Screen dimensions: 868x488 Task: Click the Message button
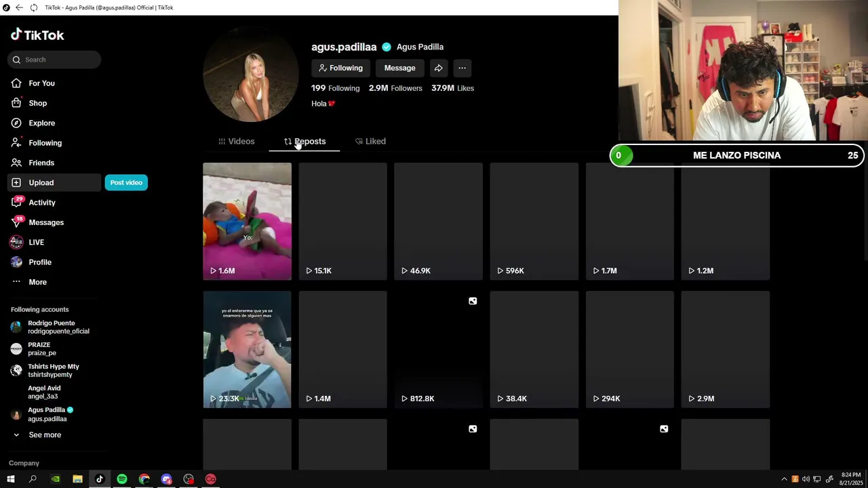pos(399,68)
